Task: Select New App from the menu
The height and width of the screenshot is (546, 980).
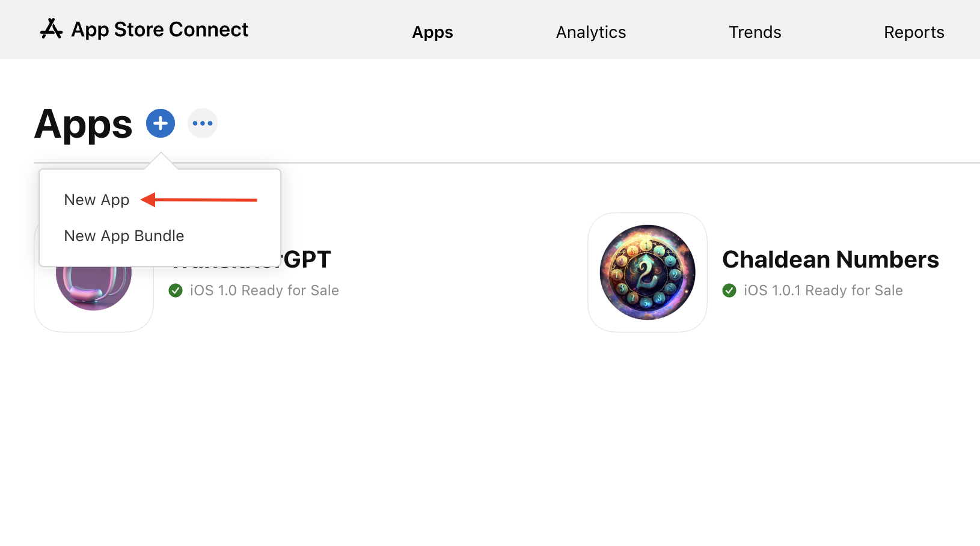Action: pyautogui.click(x=97, y=200)
